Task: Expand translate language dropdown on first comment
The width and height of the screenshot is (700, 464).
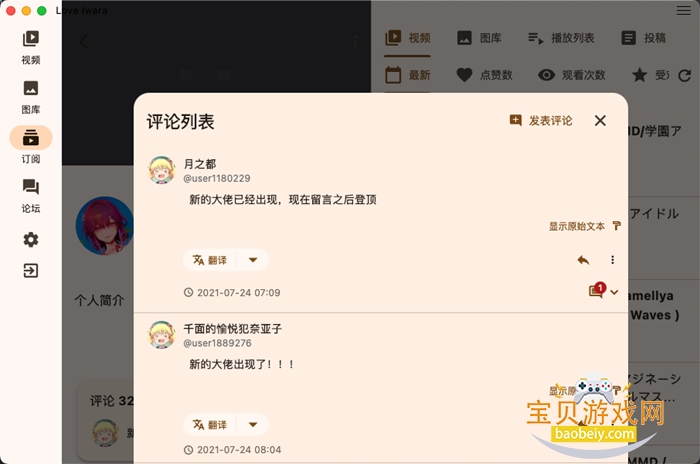Action: click(x=253, y=260)
